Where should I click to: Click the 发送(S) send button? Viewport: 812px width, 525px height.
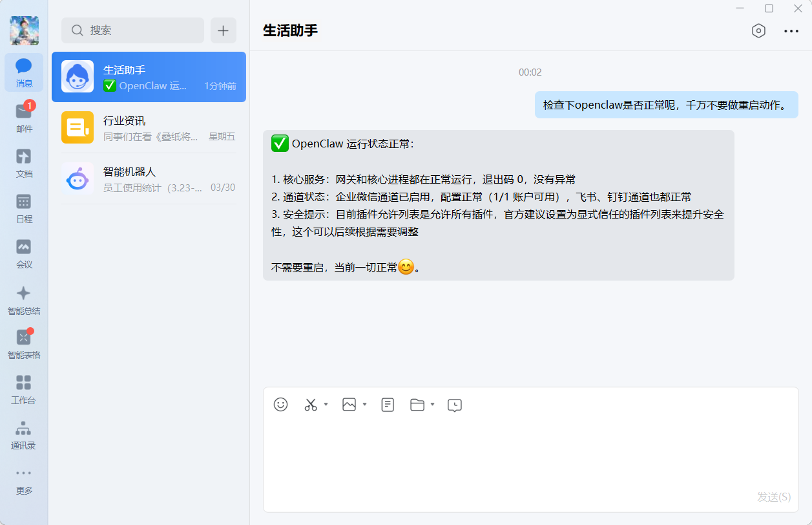pyautogui.click(x=774, y=497)
